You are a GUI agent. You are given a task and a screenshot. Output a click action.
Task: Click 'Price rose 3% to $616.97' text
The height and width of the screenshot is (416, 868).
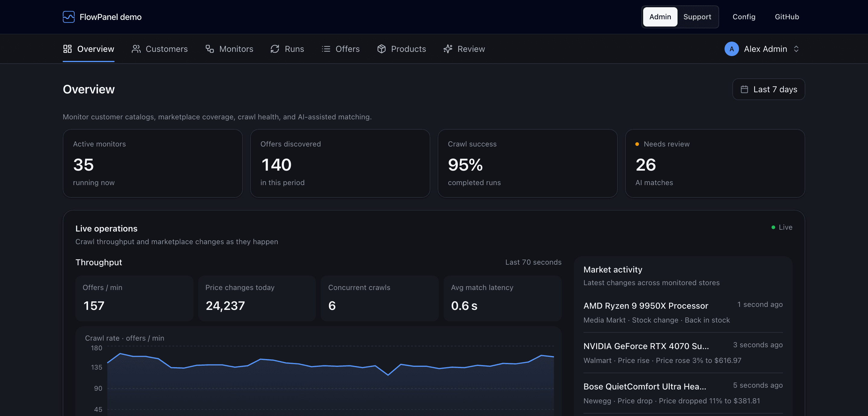pyautogui.click(x=698, y=361)
